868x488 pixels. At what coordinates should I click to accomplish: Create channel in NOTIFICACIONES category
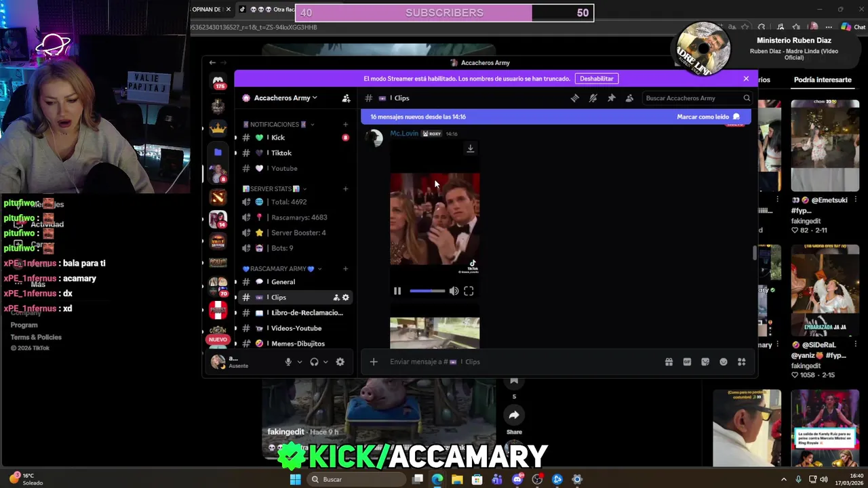point(345,125)
